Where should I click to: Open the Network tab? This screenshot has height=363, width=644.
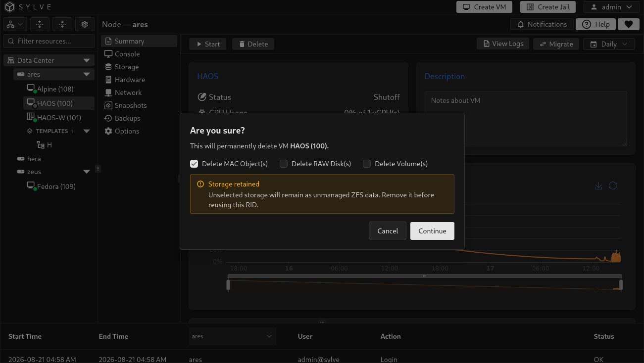(139, 92)
